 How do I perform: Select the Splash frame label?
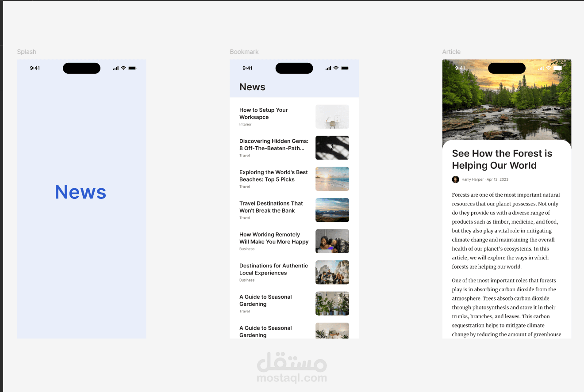click(x=27, y=52)
